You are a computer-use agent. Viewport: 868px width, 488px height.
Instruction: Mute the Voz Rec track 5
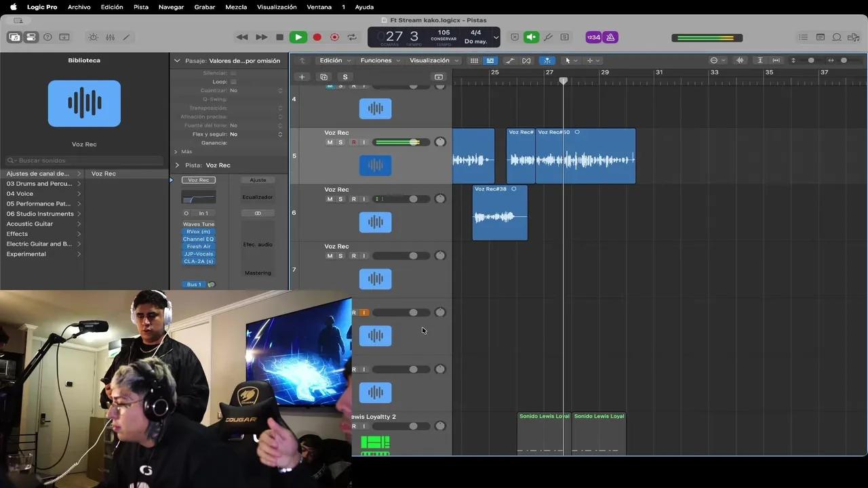tap(330, 142)
